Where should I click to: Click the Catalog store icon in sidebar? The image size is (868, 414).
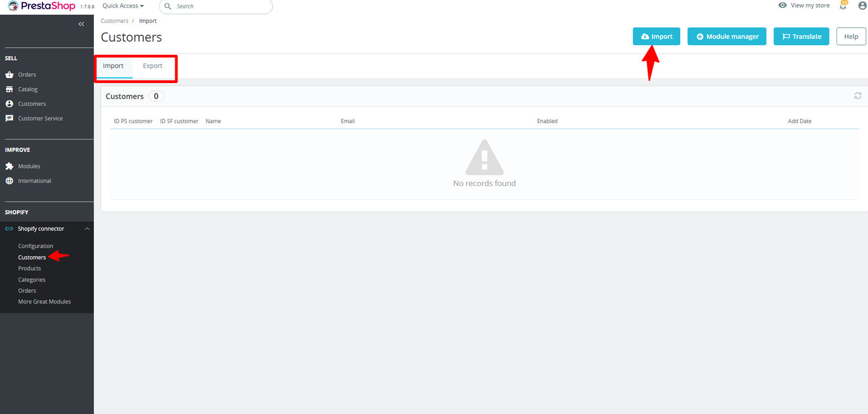pyautogui.click(x=9, y=89)
